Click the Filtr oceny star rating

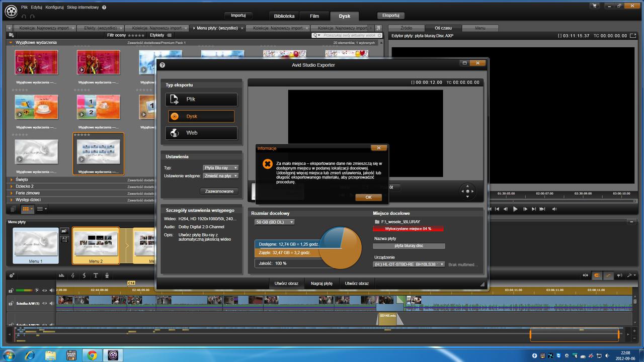[136, 35]
